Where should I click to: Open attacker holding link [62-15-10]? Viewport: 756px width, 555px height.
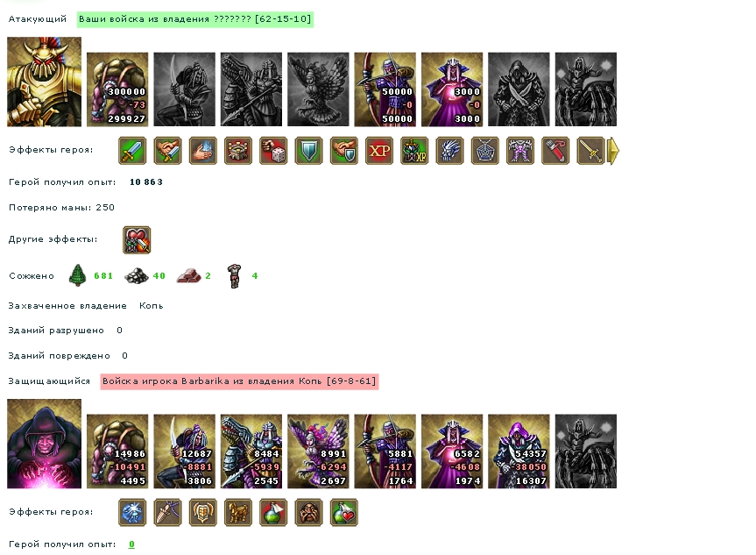tap(194, 19)
